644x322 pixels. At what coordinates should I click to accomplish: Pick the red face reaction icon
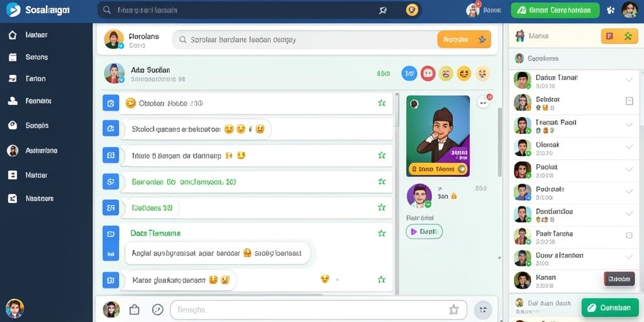point(428,74)
